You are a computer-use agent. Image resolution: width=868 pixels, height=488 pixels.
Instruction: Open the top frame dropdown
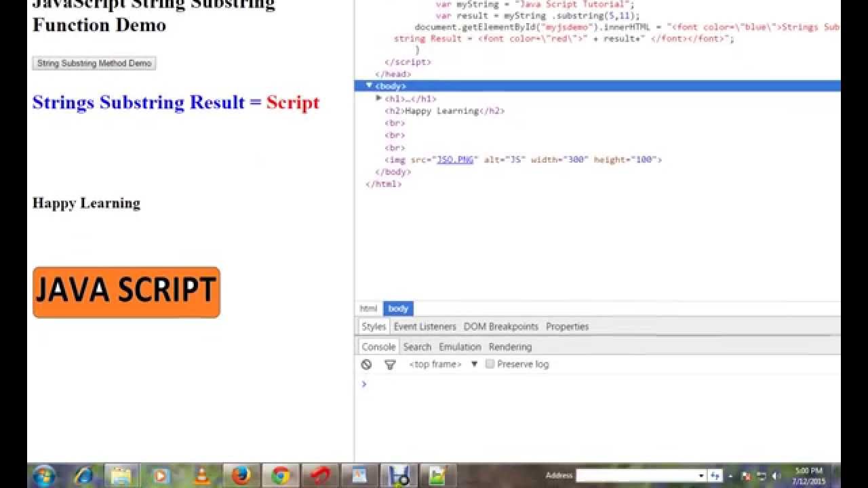(x=443, y=364)
